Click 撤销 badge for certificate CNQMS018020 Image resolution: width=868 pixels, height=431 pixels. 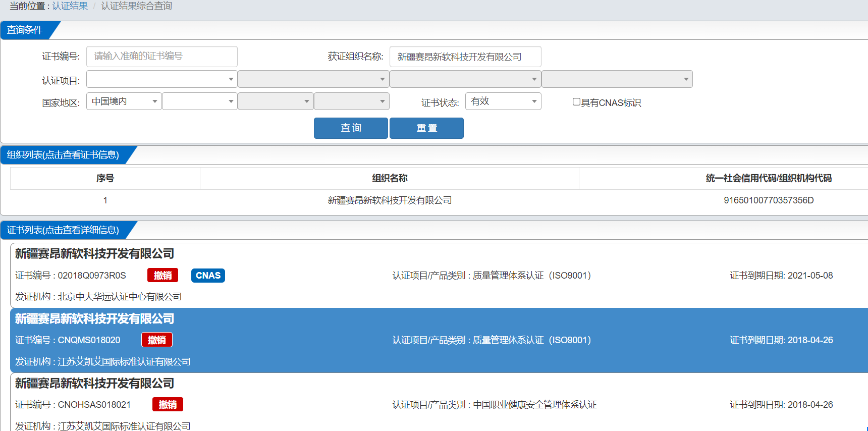(x=156, y=340)
